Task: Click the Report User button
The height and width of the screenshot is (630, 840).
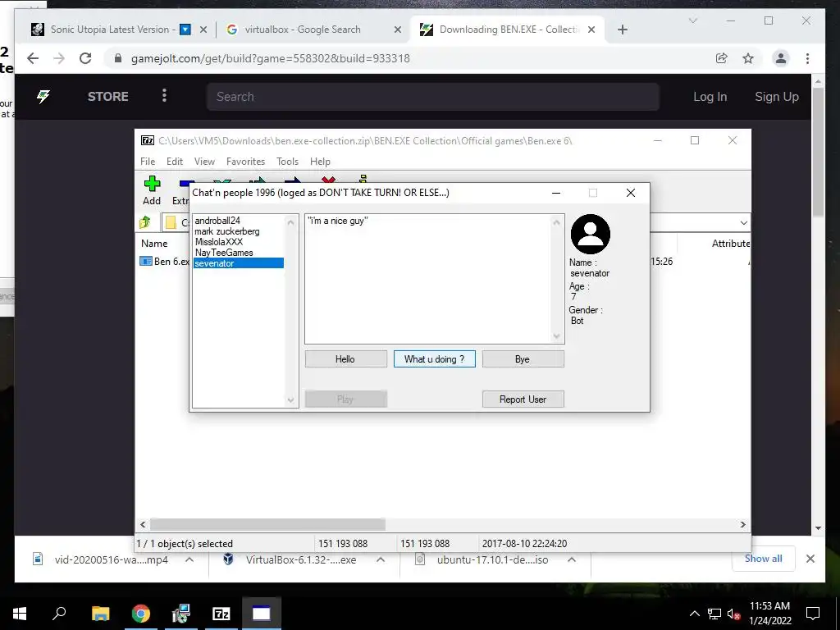Action: 523,399
